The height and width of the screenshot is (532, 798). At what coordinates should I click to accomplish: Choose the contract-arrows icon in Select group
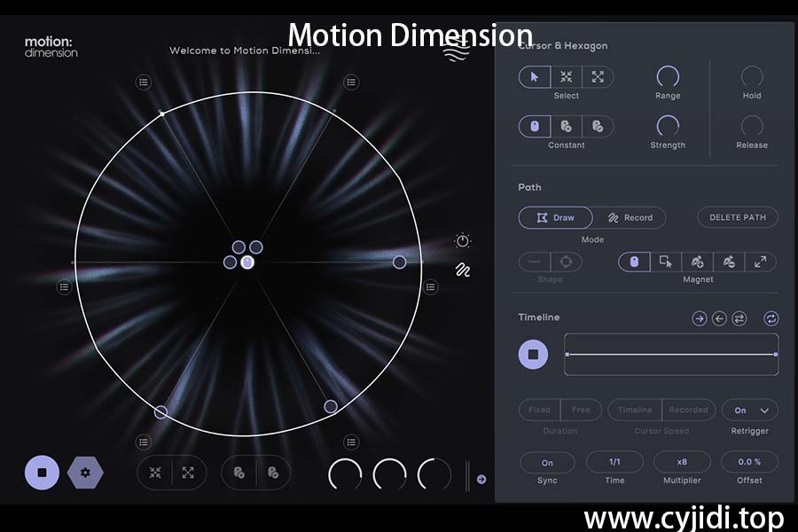(566, 77)
